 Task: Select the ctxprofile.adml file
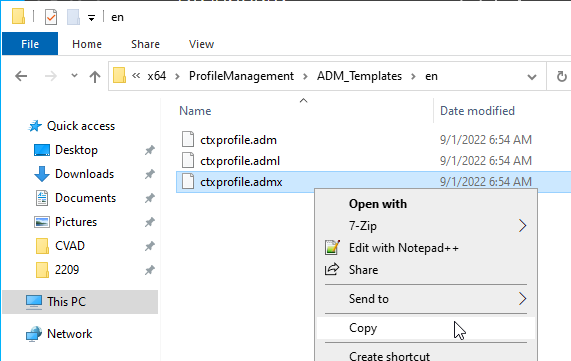(x=240, y=161)
